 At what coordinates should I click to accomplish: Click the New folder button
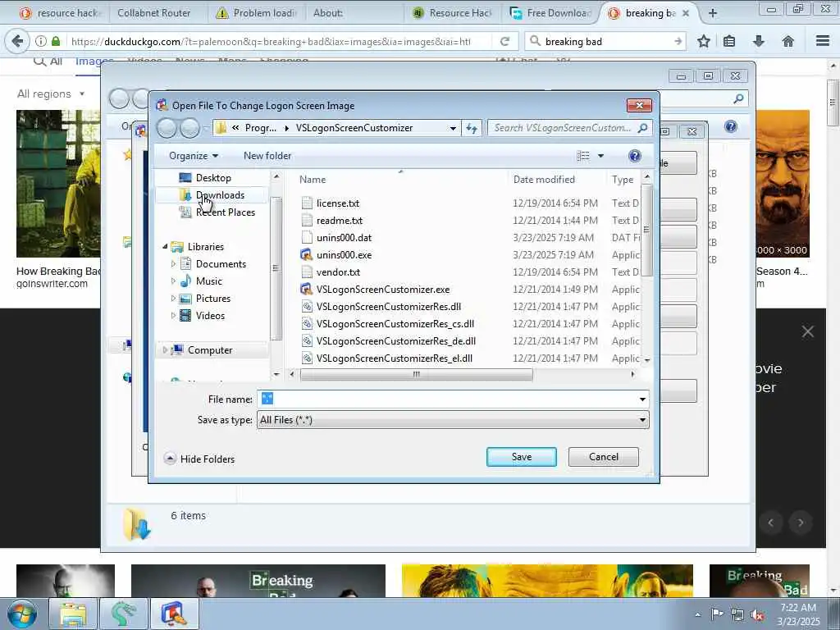click(267, 155)
